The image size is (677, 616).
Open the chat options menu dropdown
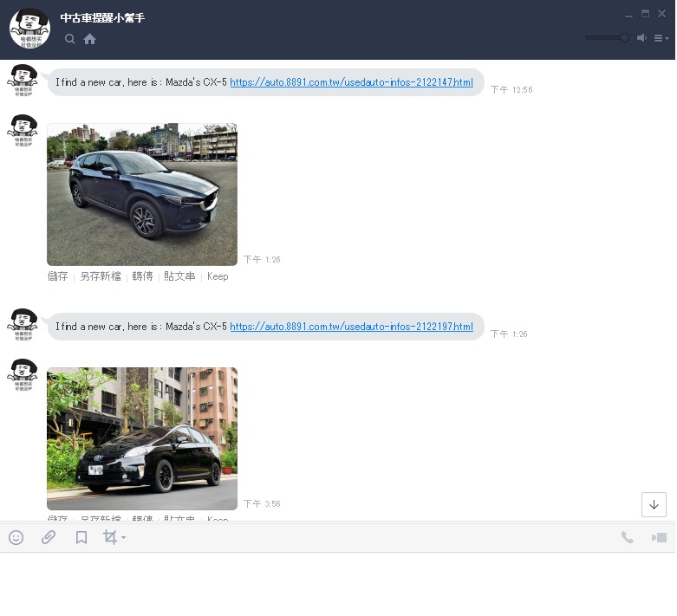(661, 38)
